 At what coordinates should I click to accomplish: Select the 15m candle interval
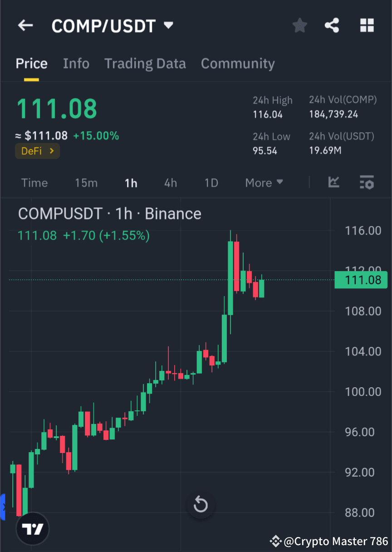coord(86,182)
